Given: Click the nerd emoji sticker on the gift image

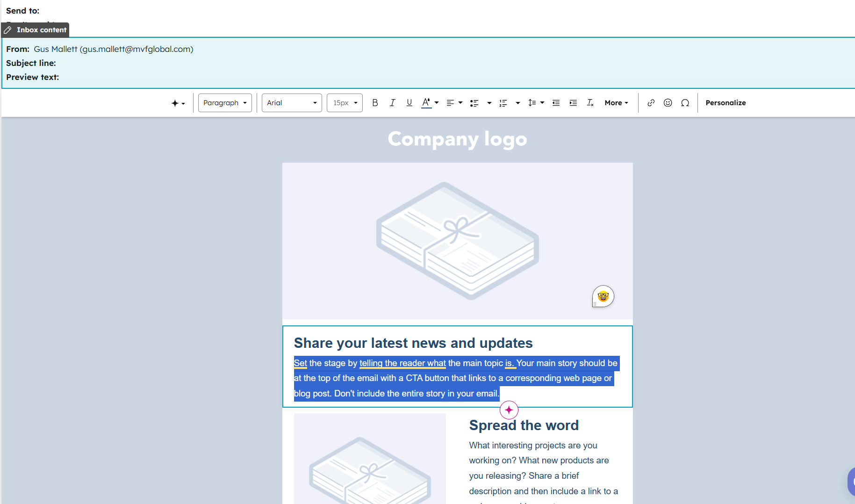Looking at the screenshot, I should (x=603, y=296).
